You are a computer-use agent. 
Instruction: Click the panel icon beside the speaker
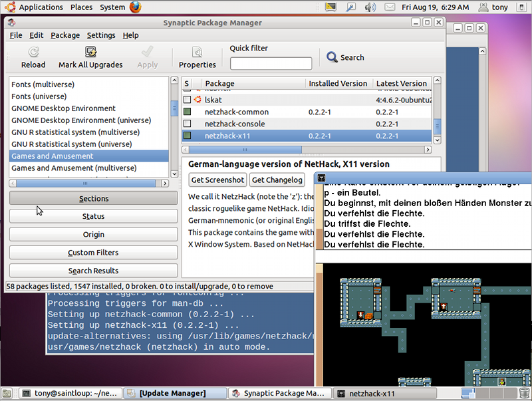[350, 7]
